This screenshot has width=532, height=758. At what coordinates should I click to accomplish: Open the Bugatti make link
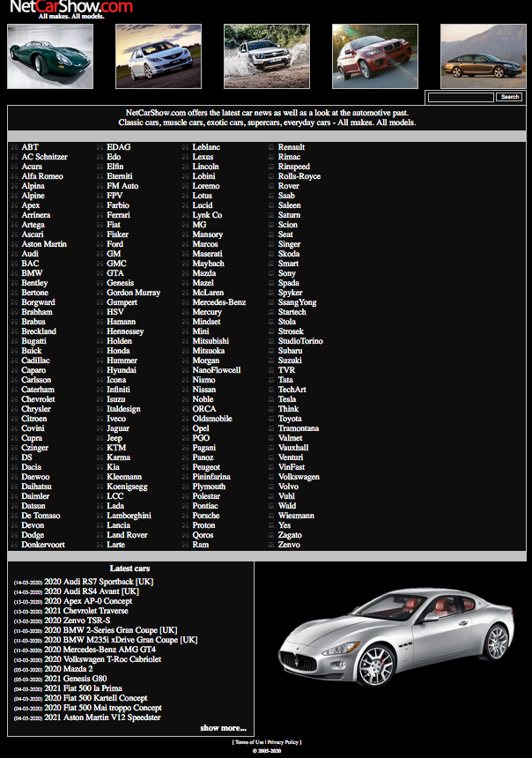[x=33, y=341]
